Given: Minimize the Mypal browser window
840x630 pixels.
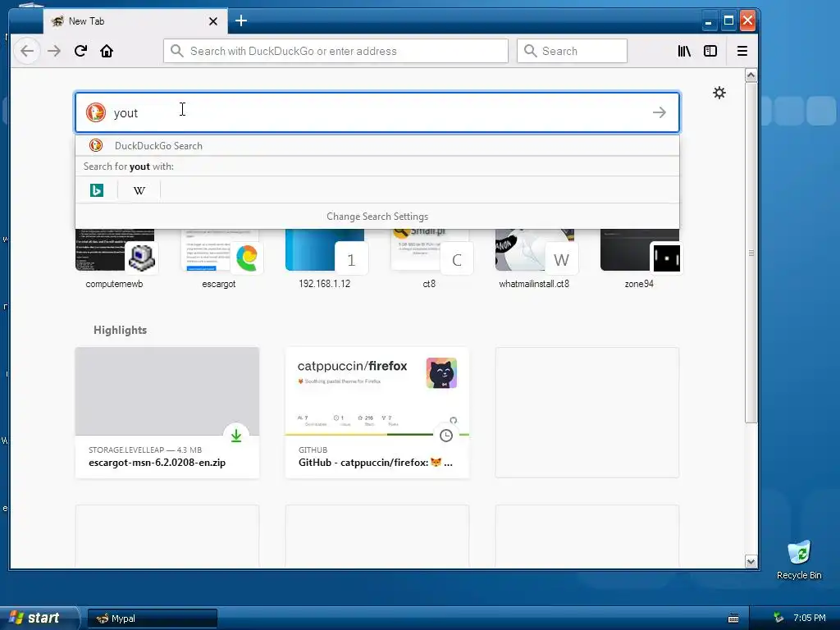Looking at the screenshot, I should [x=708, y=21].
